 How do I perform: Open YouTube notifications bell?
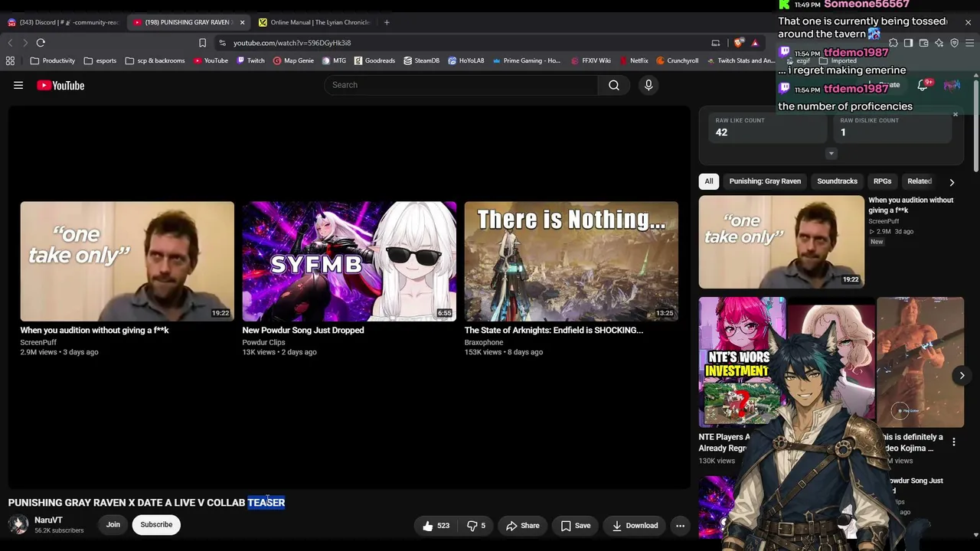point(923,86)
